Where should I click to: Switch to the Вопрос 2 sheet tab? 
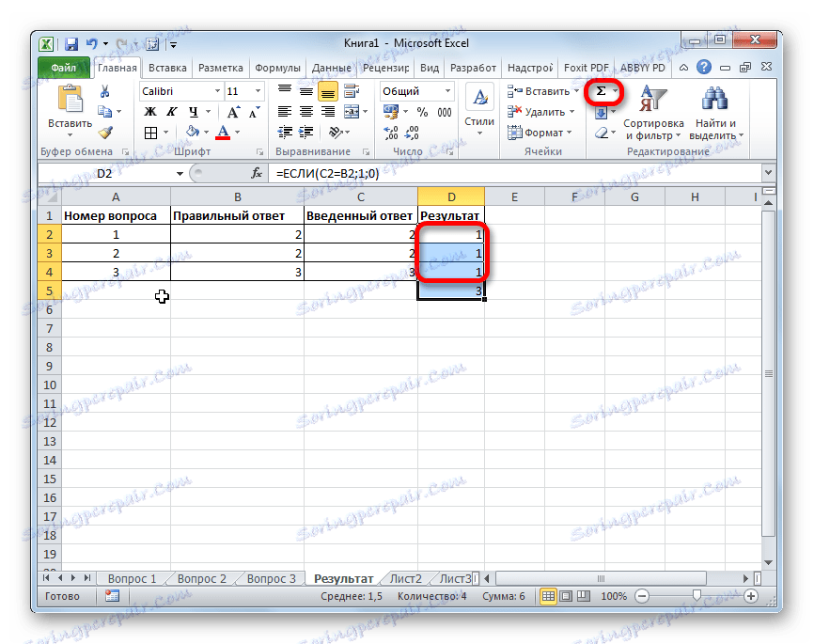pos(201,578)
